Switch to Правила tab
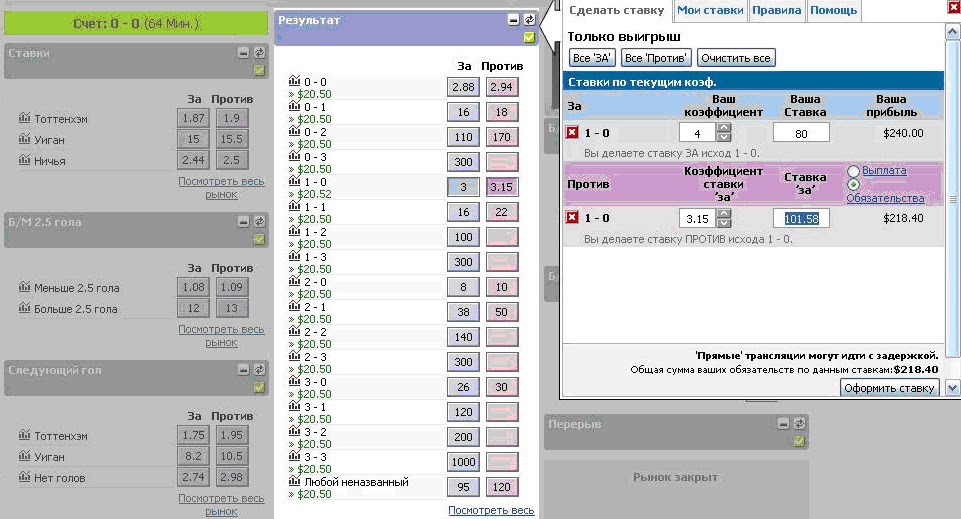961x519 pixels. (x=777, y=10)
